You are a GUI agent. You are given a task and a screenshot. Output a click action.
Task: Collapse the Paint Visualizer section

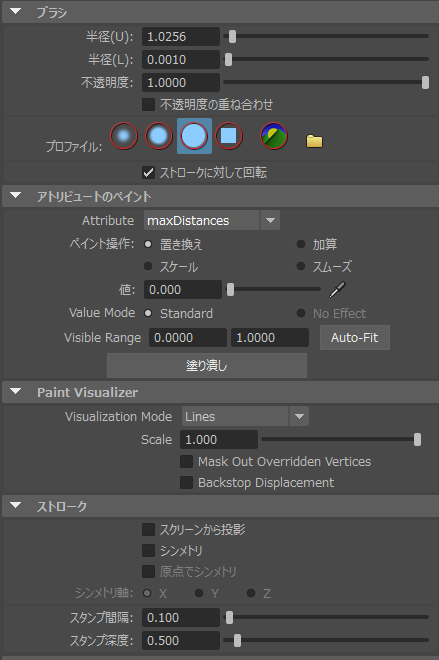16,391
